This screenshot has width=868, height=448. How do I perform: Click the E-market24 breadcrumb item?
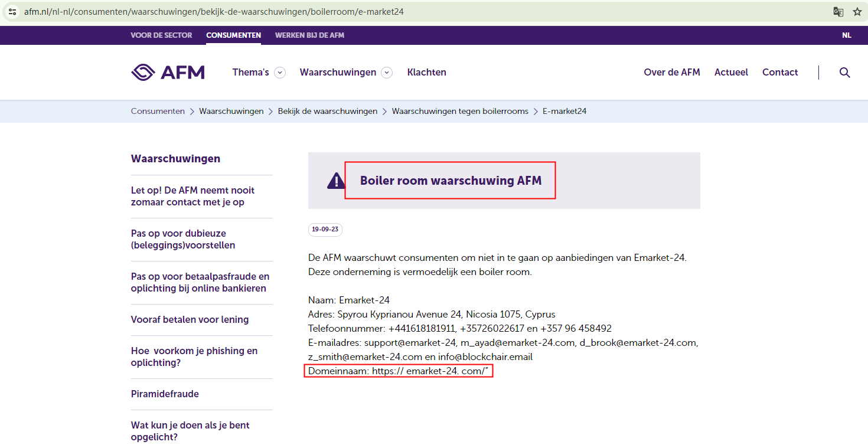click(564, 111)
